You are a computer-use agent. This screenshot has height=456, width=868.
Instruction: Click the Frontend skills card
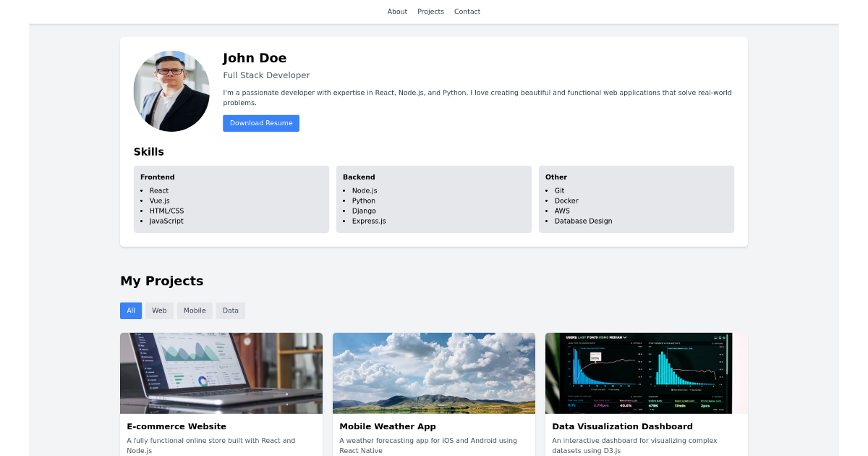231,199
